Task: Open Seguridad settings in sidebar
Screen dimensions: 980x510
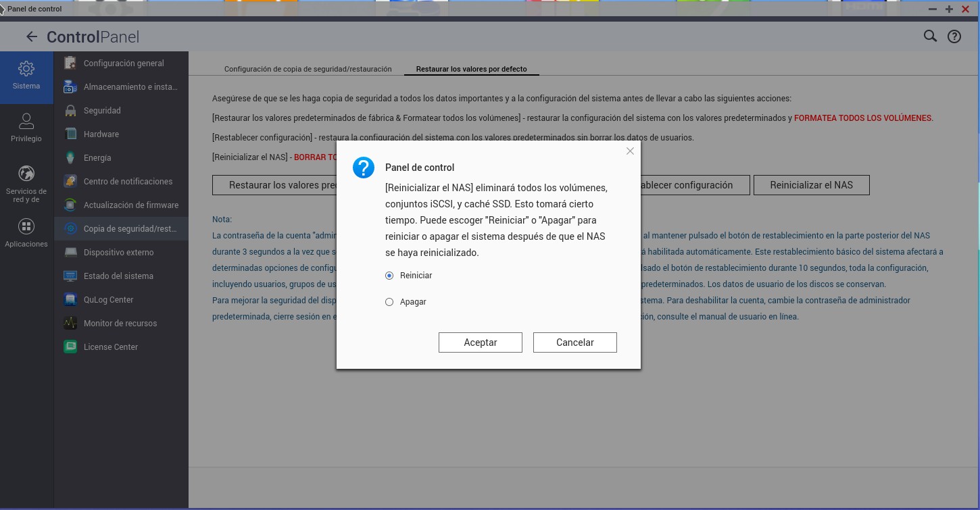Action: point(102,111)
